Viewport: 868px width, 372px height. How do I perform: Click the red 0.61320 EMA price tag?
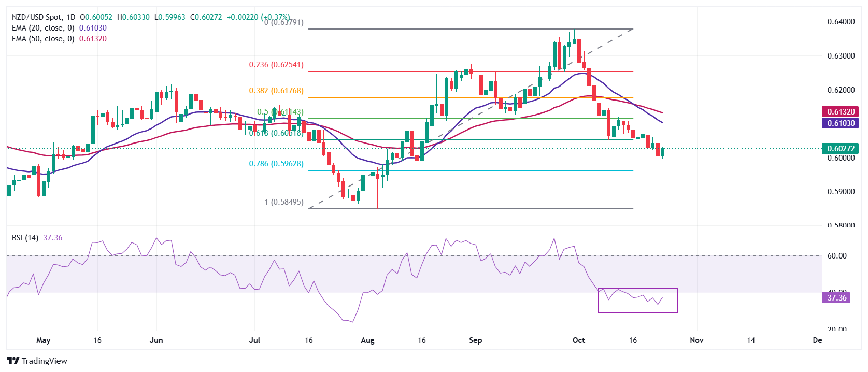pyautogui.click(x=841, y=112)
